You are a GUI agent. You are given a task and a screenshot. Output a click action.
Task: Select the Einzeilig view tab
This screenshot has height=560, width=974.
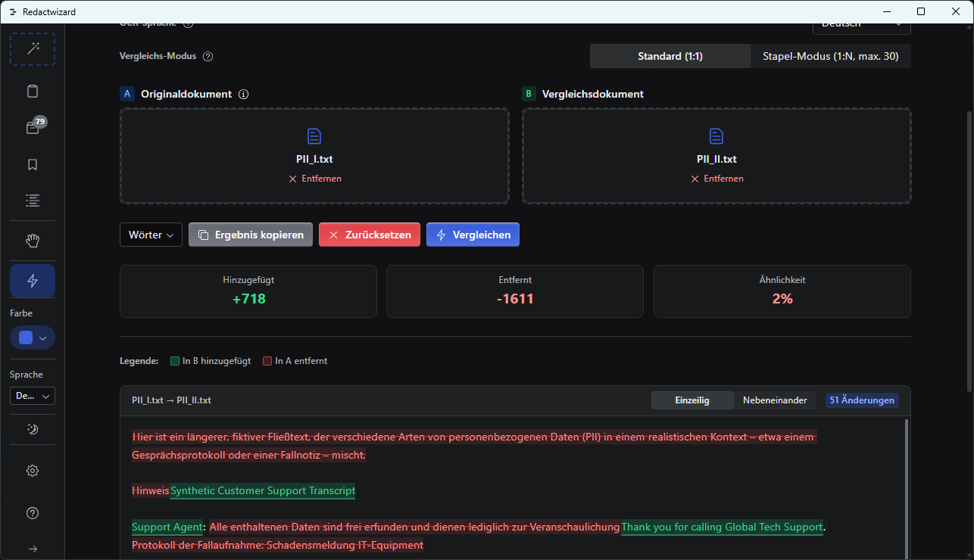coord(692,400)
